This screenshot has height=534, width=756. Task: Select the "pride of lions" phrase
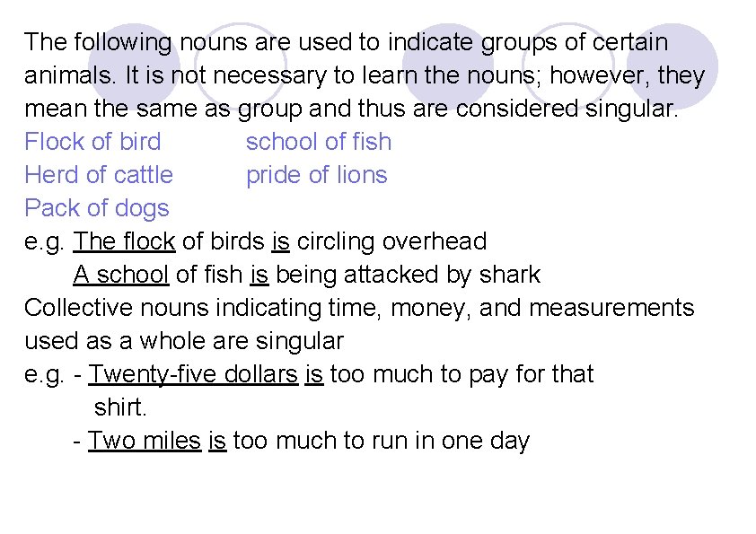317,175
